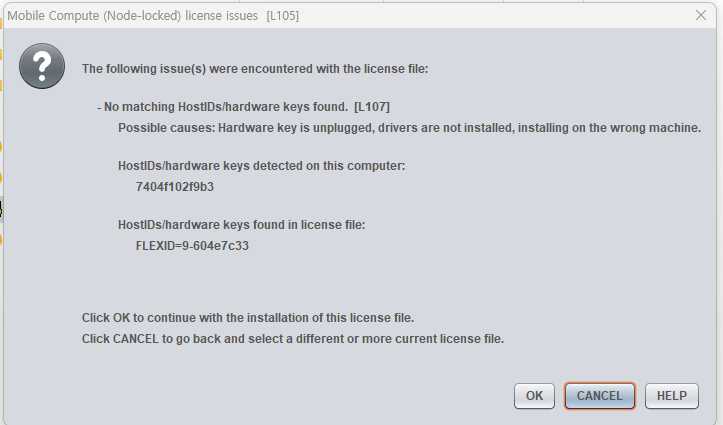Screen dimensions: 723x425
Task: Click the 'Click CANCEL to go back' instruction line
Action: pos(292,339)
